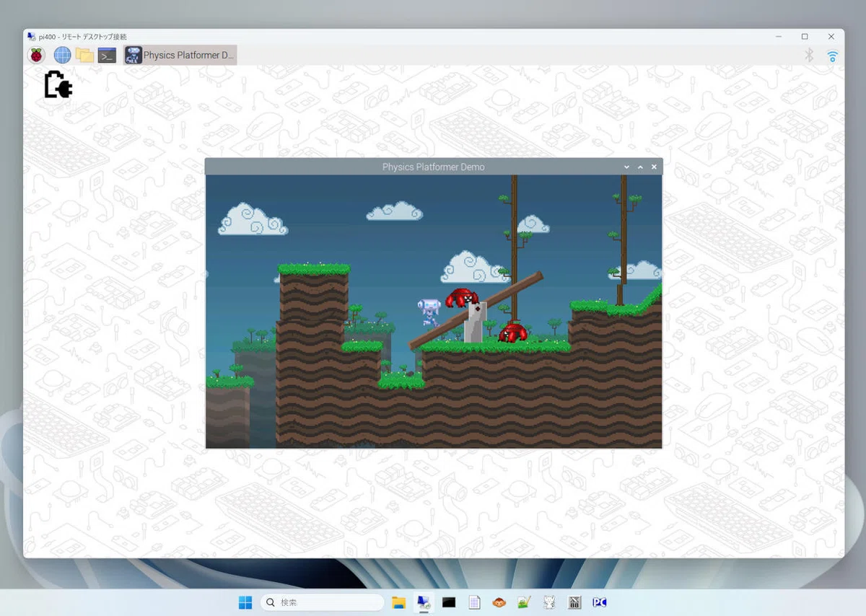Open the Wi-Fi network menu
Image resolution: width=866 pixels, height=616 pixels.
point(832,56)
